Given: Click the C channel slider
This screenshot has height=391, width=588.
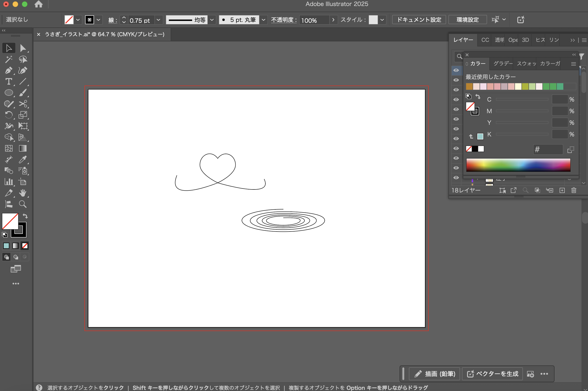Looking at the screenshot, I should click(522, 99).
